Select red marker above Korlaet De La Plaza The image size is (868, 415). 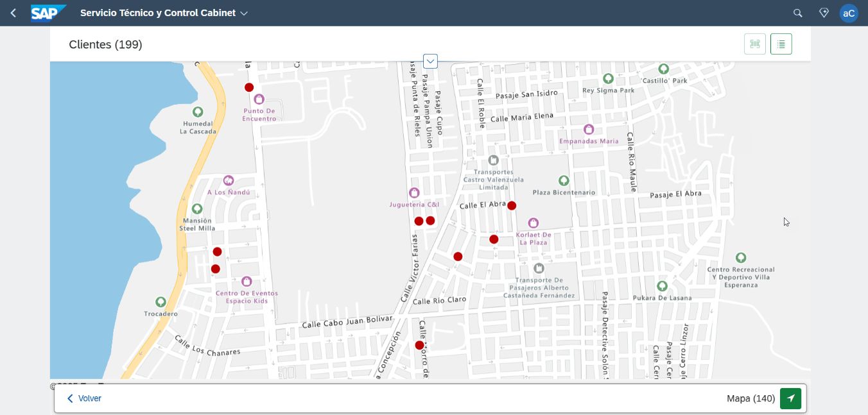point(494,239)
